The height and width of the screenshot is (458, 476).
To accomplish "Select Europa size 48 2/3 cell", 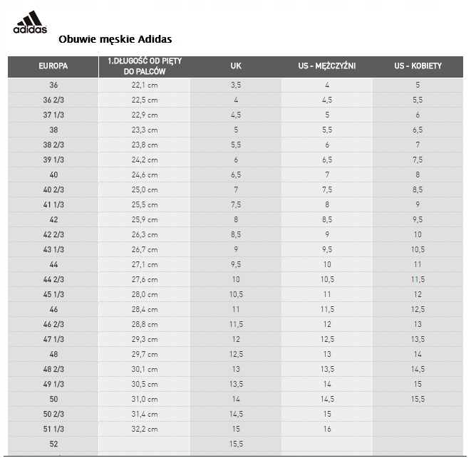I will click(x=53, y=369).
